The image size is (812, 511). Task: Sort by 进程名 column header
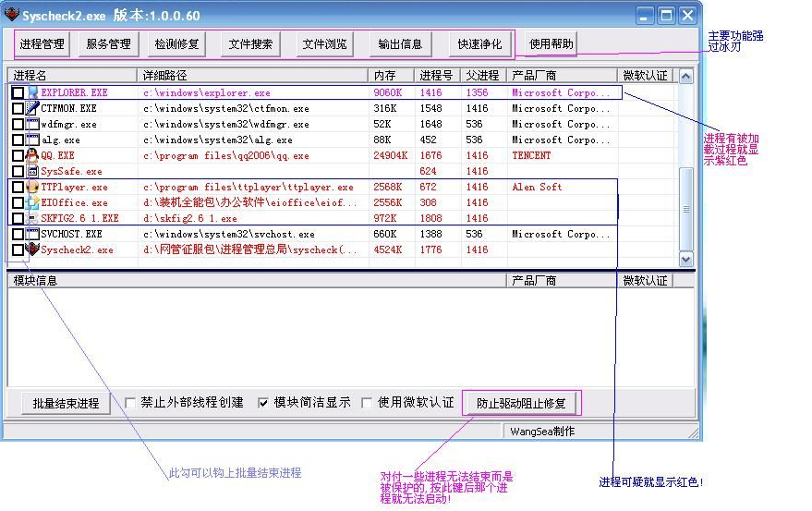[x=72, y=76]
